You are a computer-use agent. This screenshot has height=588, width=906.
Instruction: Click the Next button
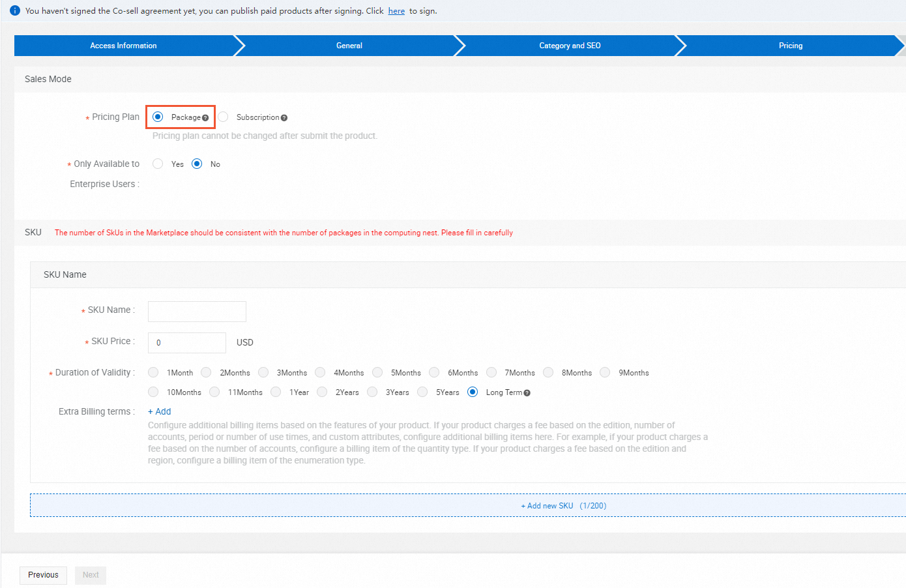pyautogui.click(x=91, y=575)
